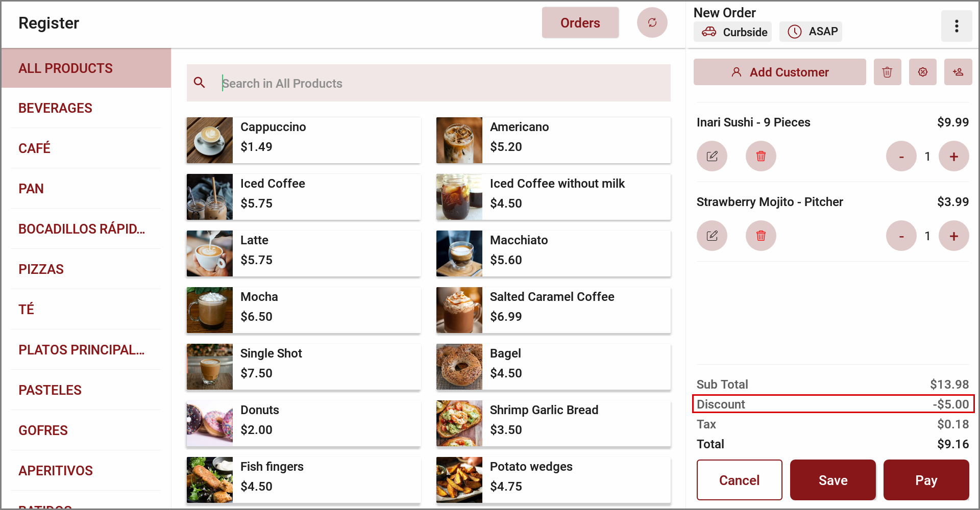Click the refresh products icon

652,22
